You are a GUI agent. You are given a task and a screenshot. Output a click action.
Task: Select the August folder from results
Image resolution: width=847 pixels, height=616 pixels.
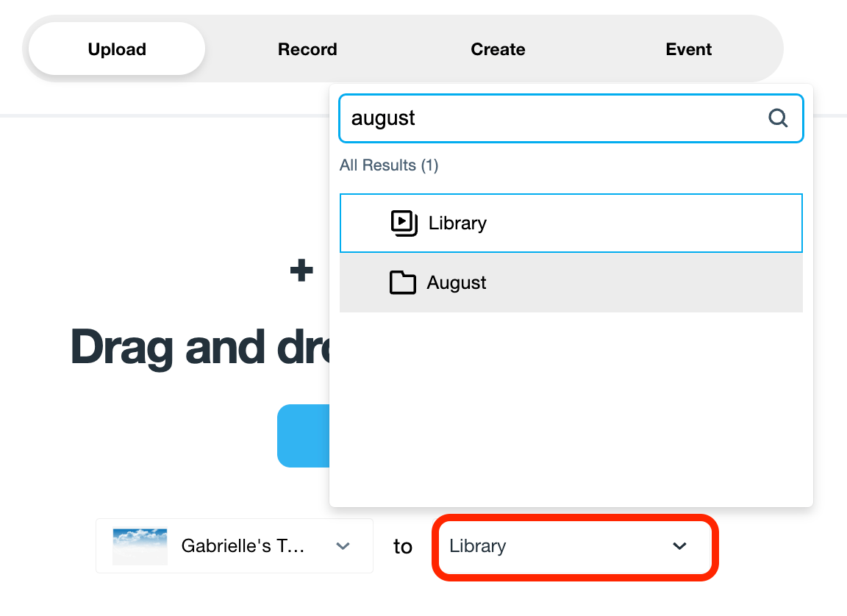515,282
